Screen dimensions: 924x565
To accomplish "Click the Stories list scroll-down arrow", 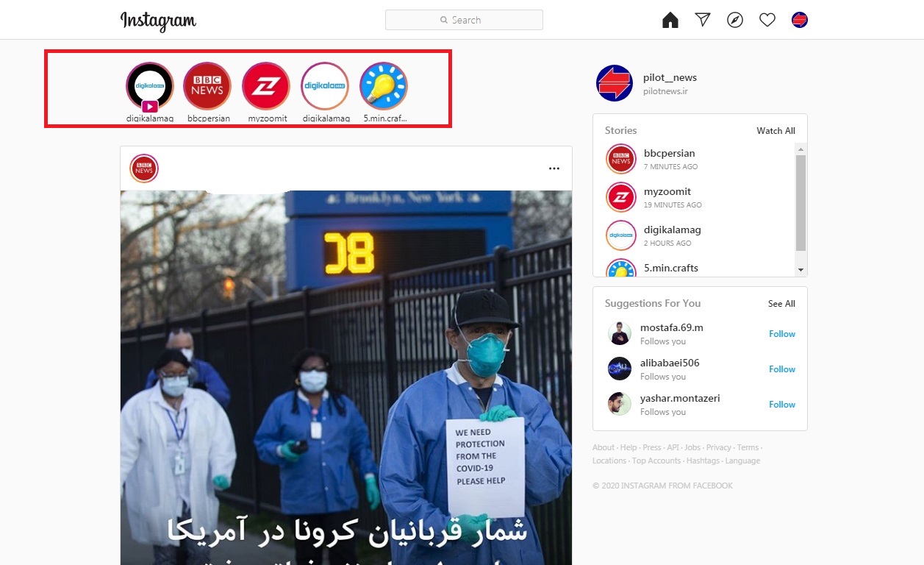I will pyautogui.click(x=801, y=271).
